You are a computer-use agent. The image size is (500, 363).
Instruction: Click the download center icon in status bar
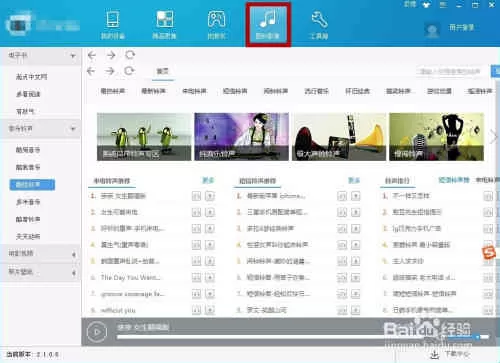(x=434, y=354)
